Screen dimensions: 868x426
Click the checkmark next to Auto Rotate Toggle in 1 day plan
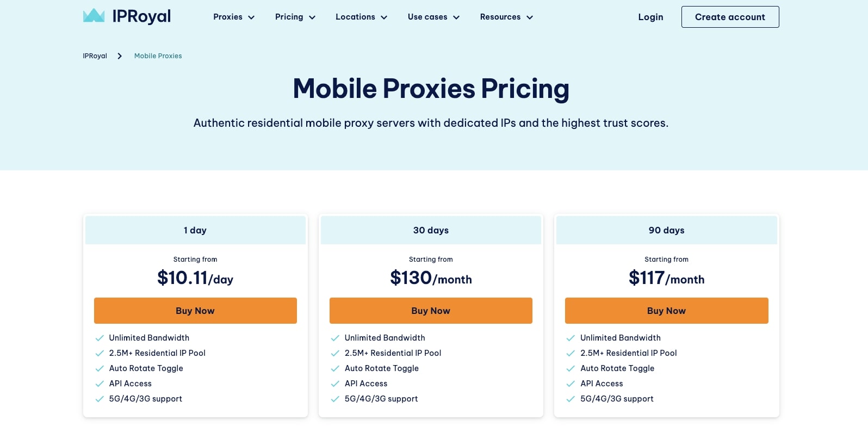pyautogui.click(x=100, y=368)
